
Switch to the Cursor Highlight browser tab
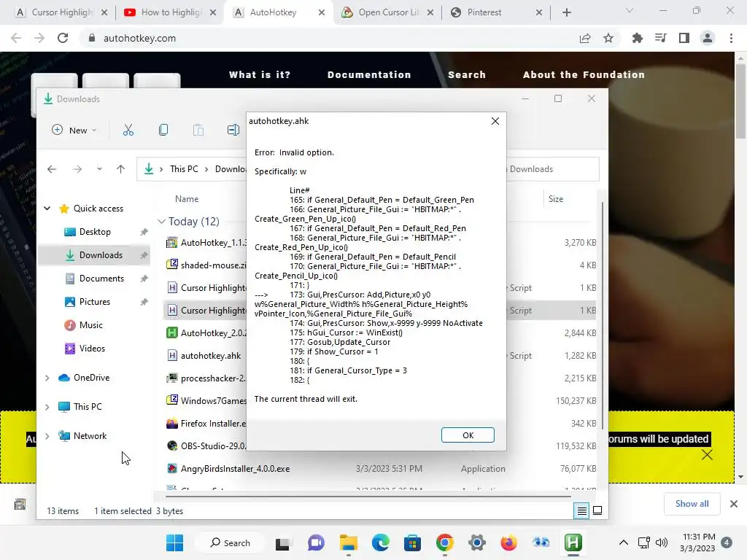[62, 12]
